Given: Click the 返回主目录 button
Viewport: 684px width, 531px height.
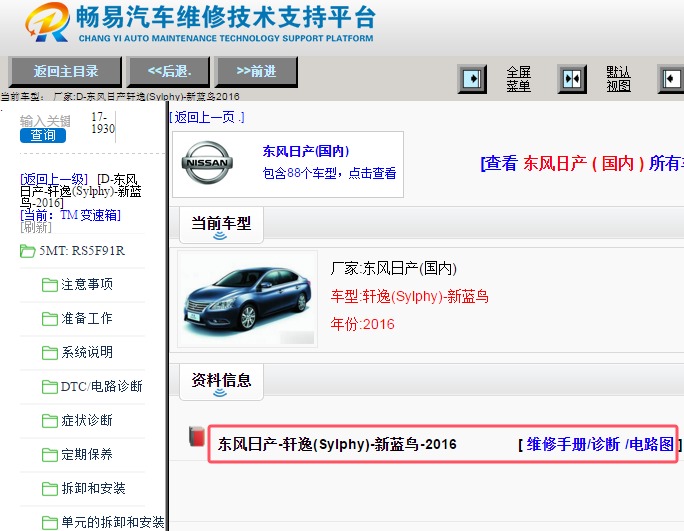Looking at the screenshot, I should [65, 72].
